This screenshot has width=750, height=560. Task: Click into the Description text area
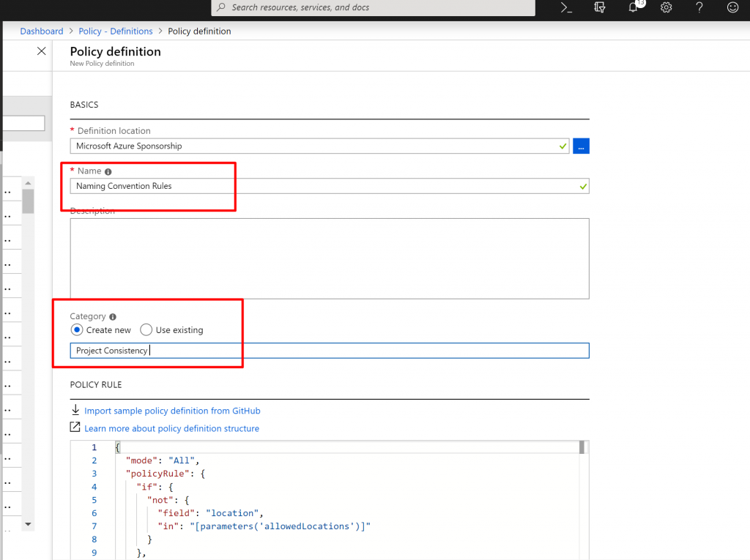click(330, 258)
